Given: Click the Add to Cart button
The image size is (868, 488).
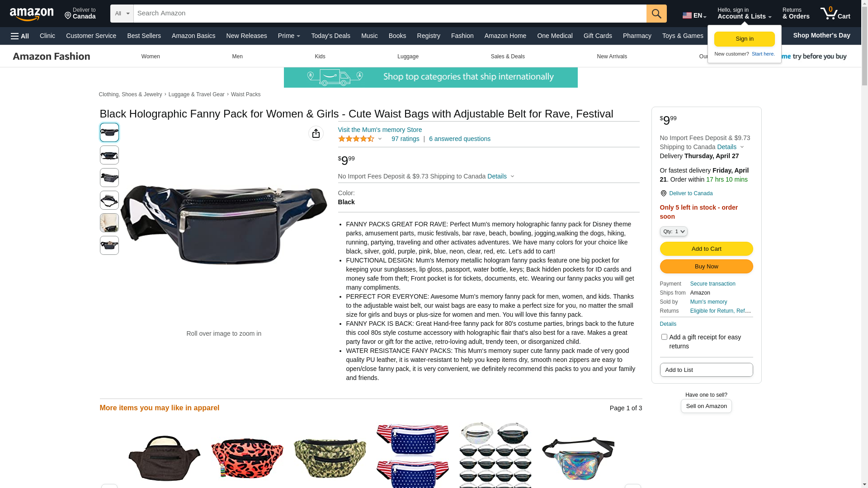Looking at the screenshot, I should pyautogui.click(x=706, y=249).
